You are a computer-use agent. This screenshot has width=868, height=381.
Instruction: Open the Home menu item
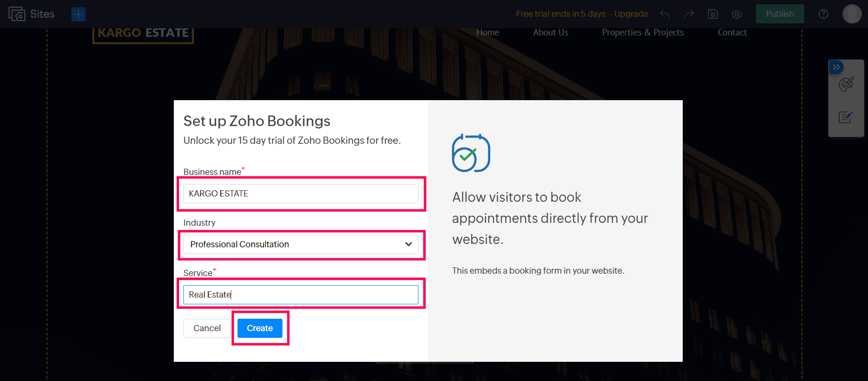point(488,33)
